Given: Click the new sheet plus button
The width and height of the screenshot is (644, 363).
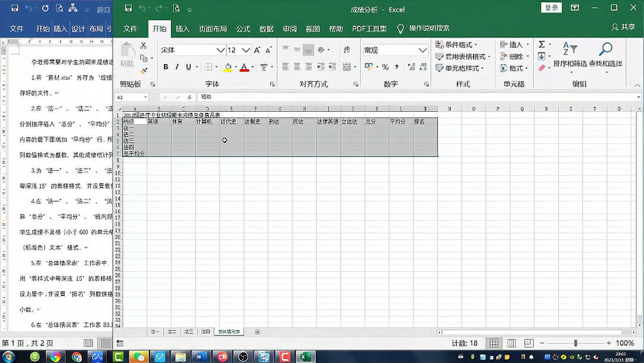Looking at the screenshot, I should [257, 331].
